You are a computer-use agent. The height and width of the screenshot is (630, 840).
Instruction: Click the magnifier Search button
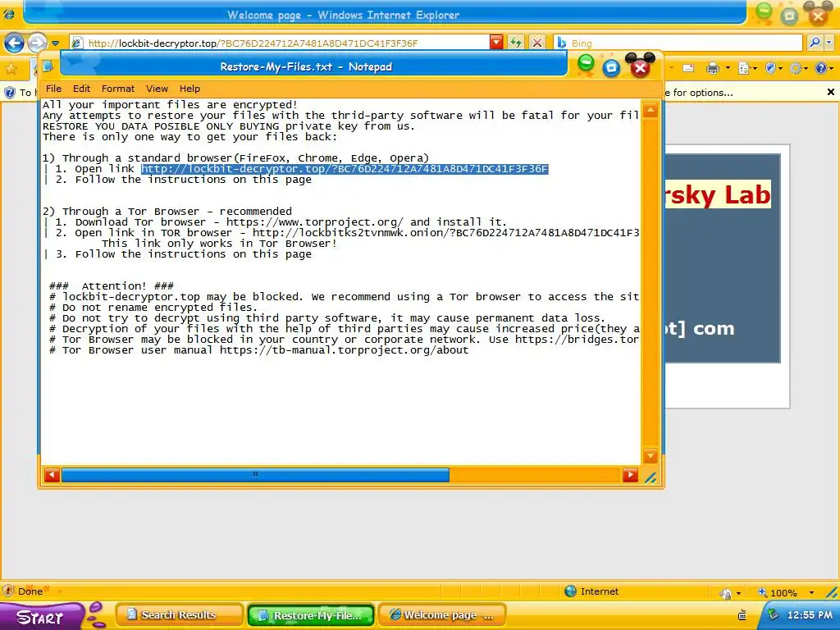tap(815, 43)
